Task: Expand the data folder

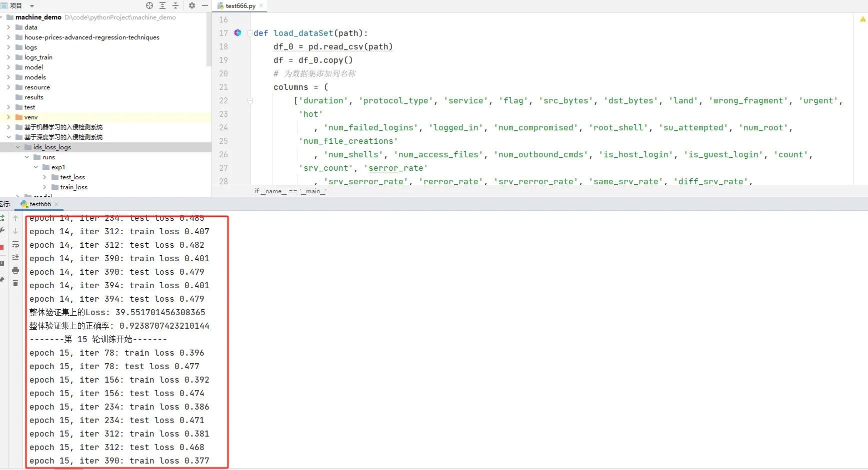Action: [x=8, y=27]
